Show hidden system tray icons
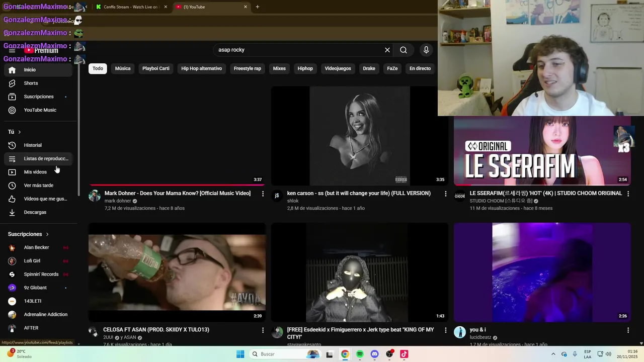Viewport: 644px width, 362px height. pos(553,354)
